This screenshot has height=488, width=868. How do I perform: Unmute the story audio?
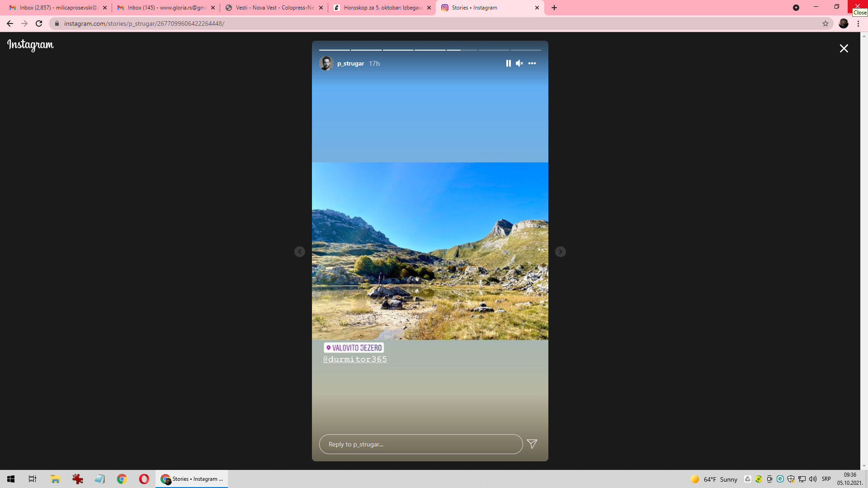[x=519, y=63]
